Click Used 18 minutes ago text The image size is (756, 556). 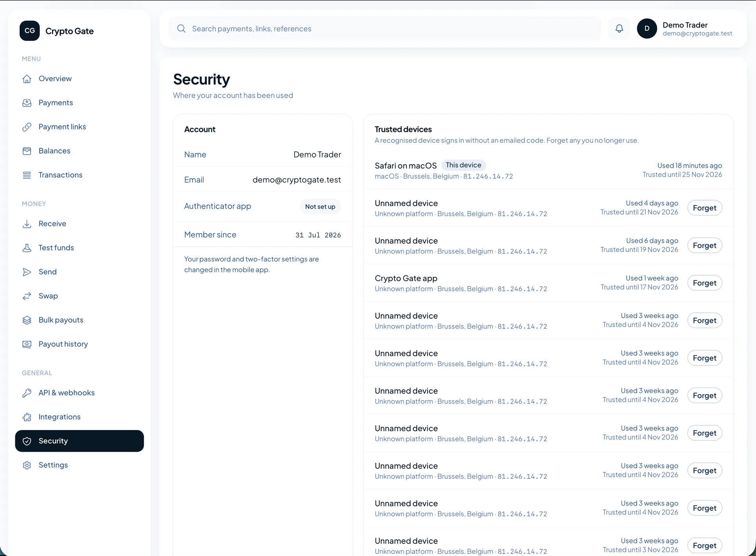tap(689, 166)
